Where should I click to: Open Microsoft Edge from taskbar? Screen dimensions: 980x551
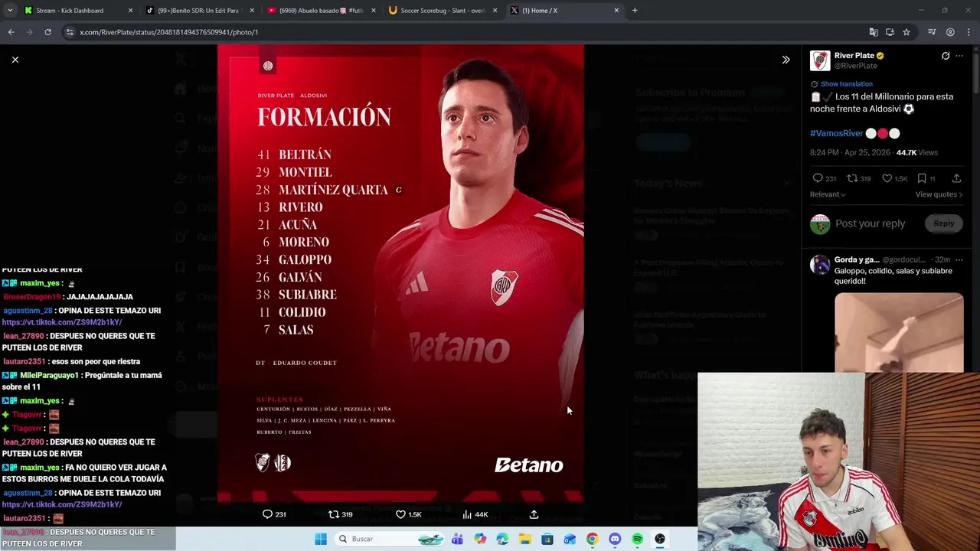pos(502,539)
